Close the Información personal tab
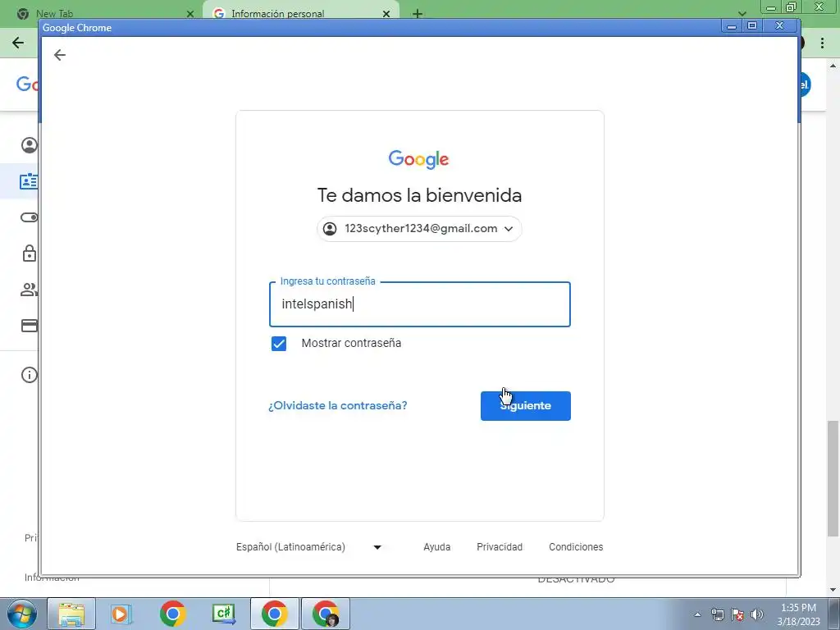 (x=386, y=14)
